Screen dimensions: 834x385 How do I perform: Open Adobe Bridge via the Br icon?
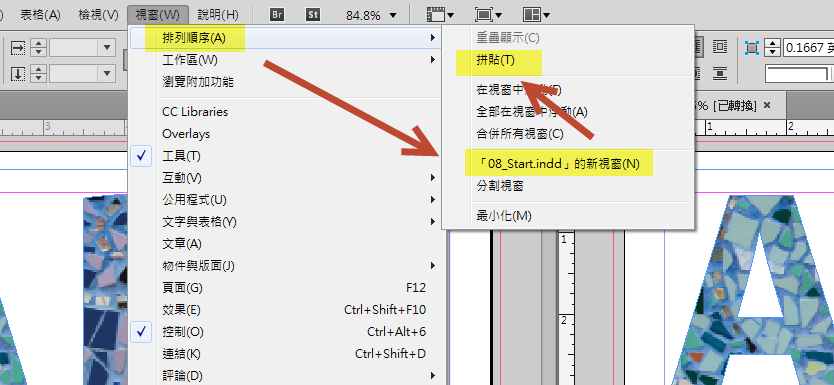(277, 15)
